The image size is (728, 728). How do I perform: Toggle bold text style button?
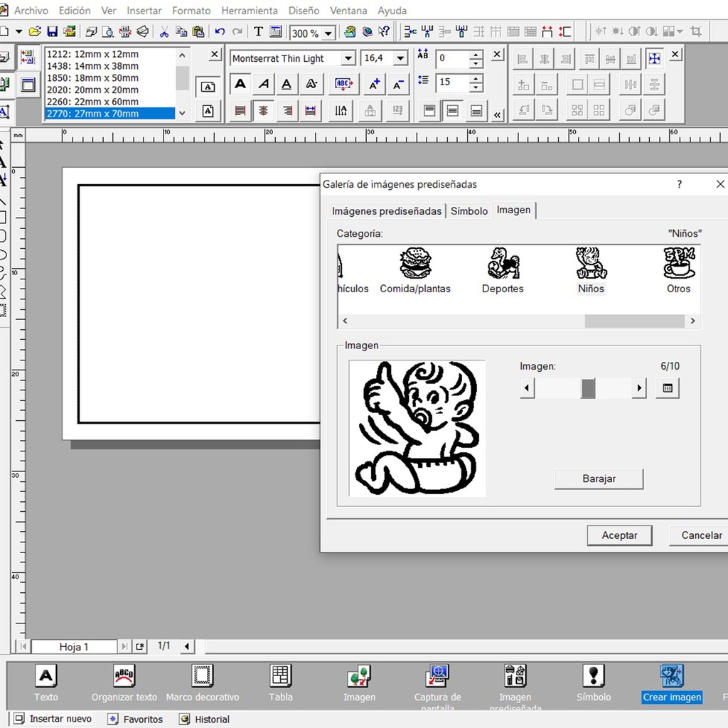240,85
